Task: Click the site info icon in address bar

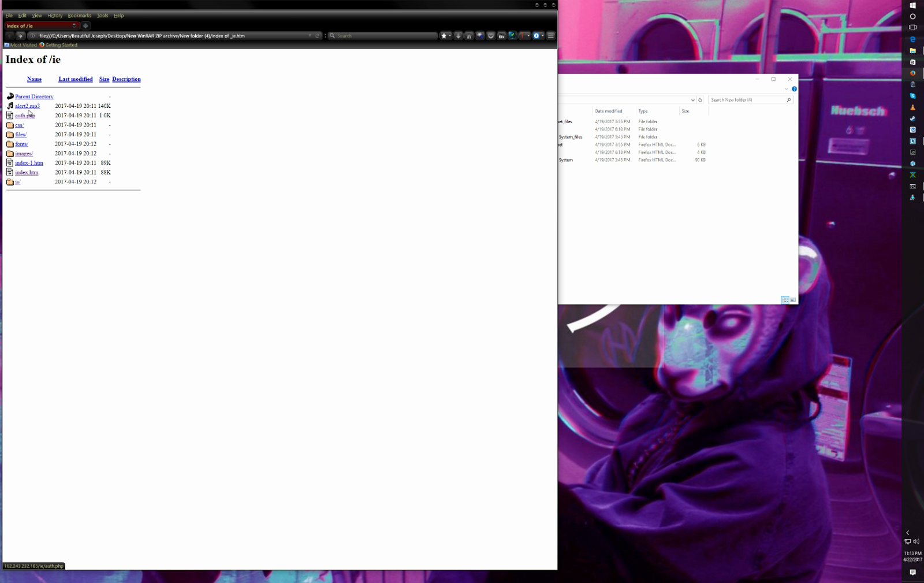Action: point(33,36)
